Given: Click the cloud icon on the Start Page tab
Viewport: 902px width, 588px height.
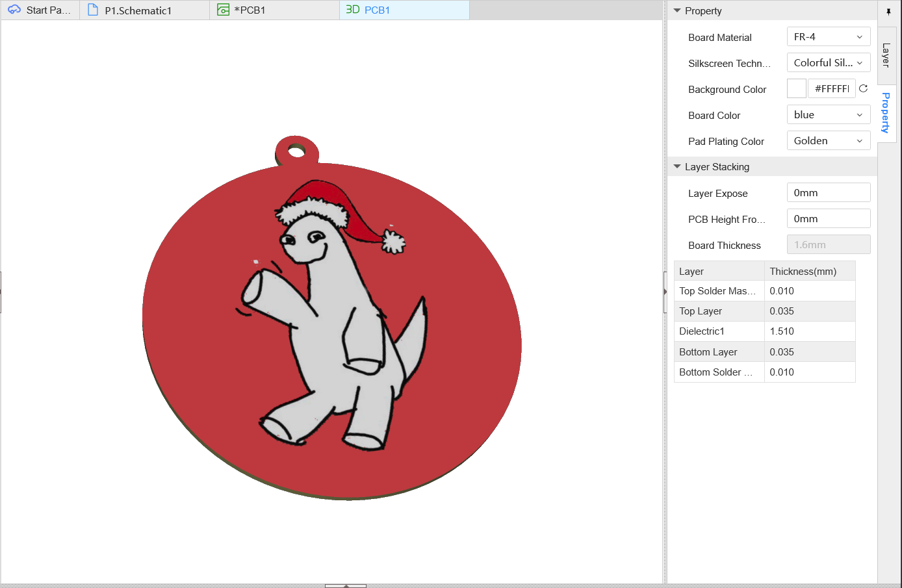Looking at the screenshot, I should coord(14,10).
